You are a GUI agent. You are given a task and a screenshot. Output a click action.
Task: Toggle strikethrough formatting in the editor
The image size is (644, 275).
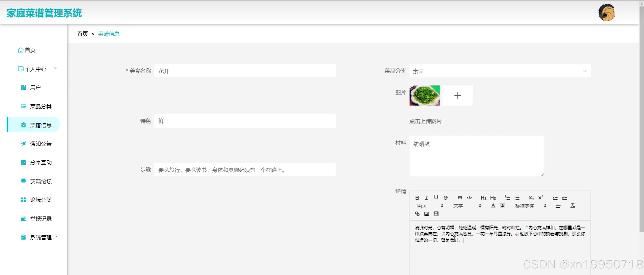446,198
